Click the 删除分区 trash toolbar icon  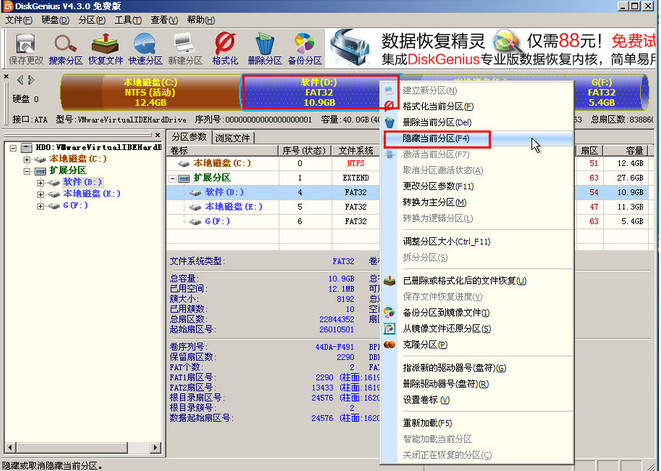[x=265, y=48]
